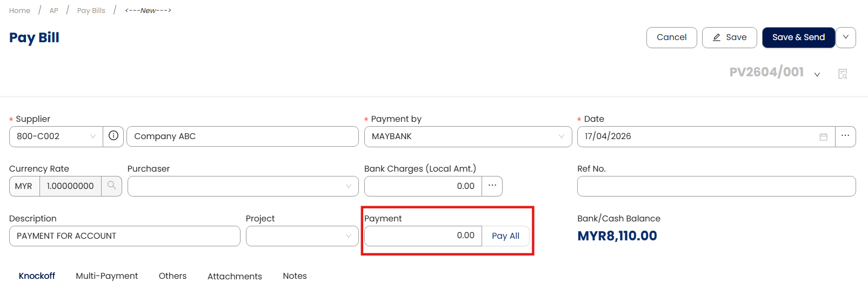Click the document preview icon

click(x=843, y=74)
